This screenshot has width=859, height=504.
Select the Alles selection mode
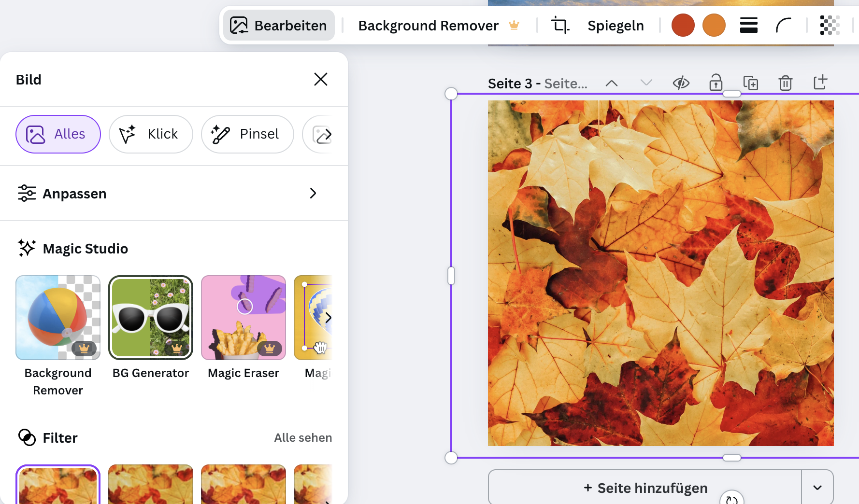(58, 134)
